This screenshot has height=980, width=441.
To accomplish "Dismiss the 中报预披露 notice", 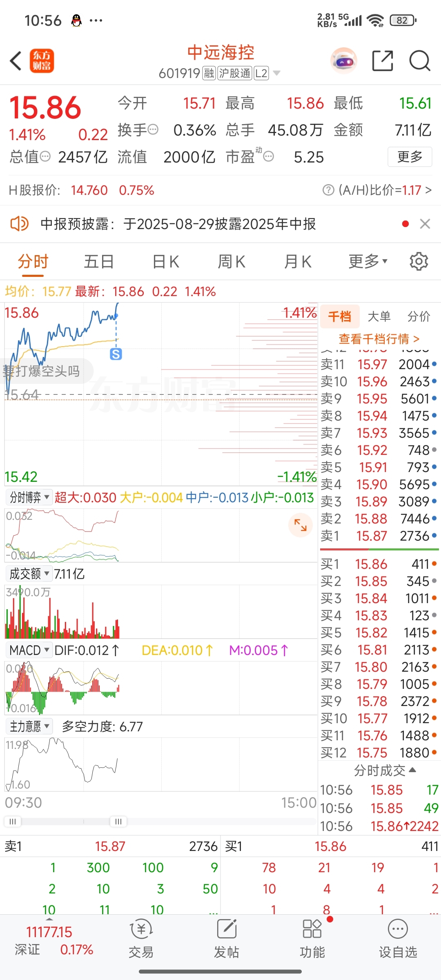I will 425,224.
